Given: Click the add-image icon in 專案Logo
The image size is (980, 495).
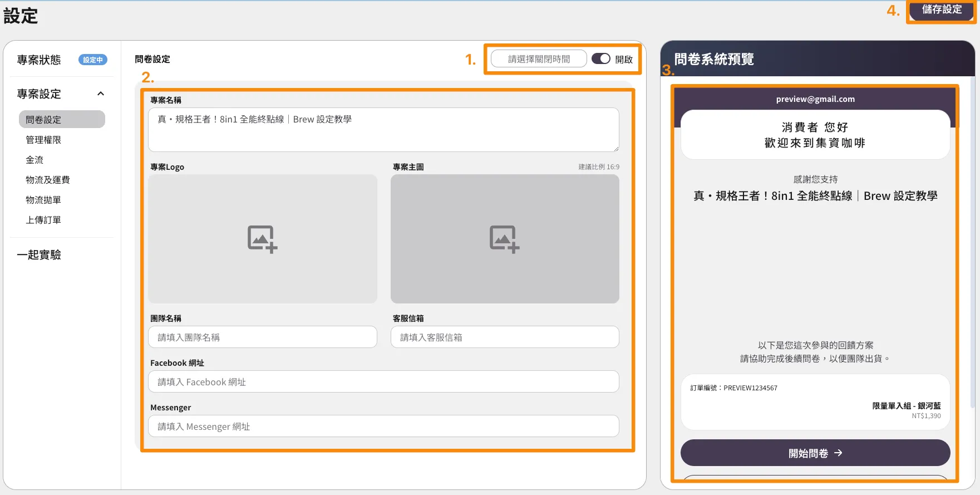Looking at the screenshot, I should coord(262,239).
